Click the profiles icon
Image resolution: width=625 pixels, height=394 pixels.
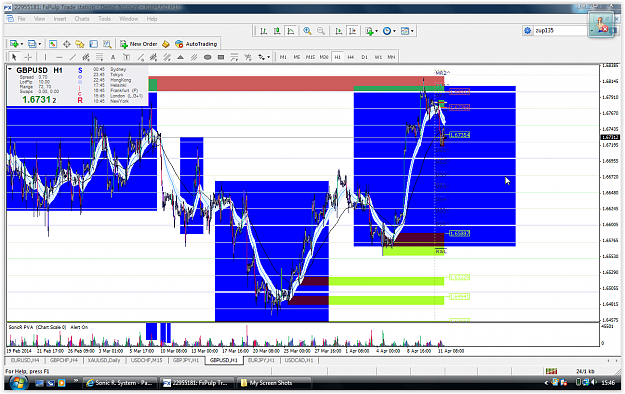(x=32, y=44)
